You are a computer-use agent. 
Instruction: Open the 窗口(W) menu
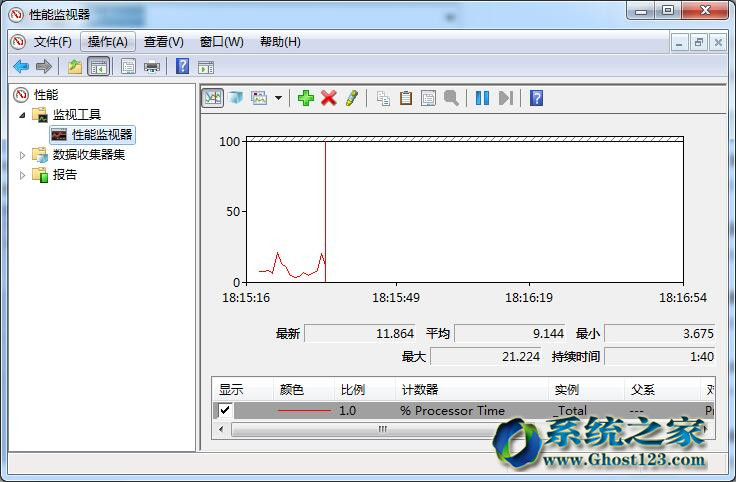[x=222, y=42]
